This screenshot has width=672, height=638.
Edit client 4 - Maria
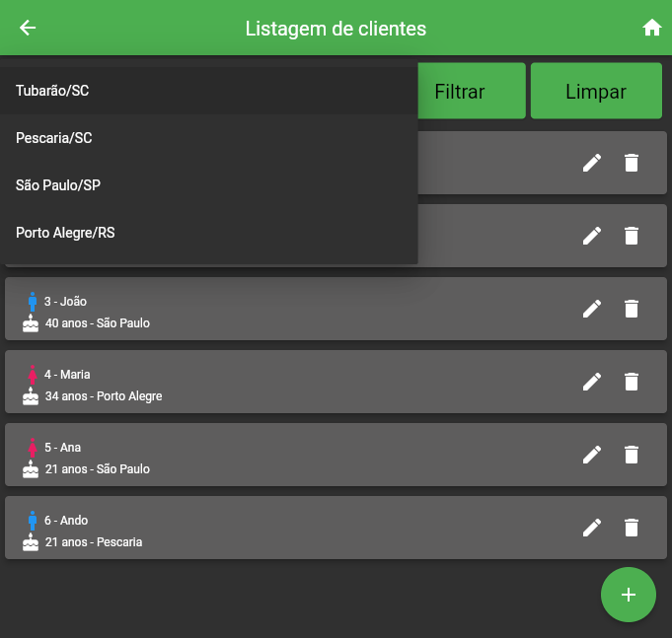pyautogui.click(x=592, y=382)
